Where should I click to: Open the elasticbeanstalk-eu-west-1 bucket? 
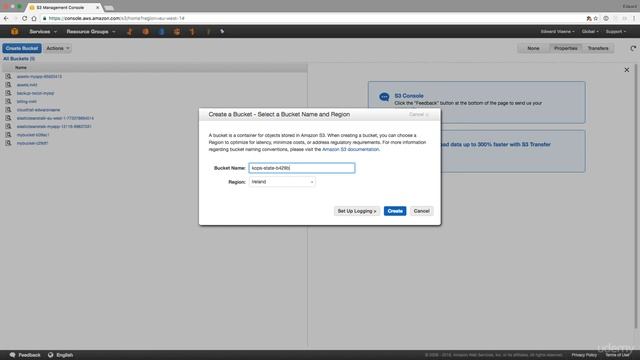tap(55, 118)
